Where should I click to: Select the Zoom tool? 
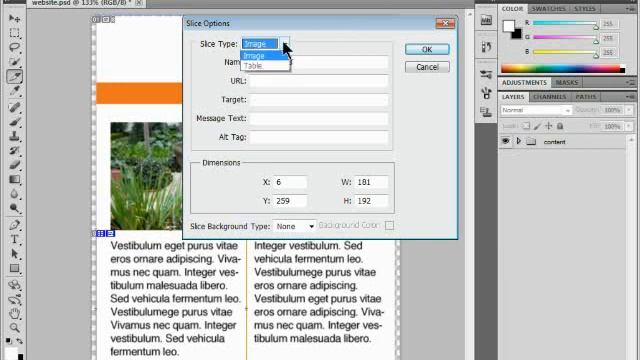pos(14,328)
